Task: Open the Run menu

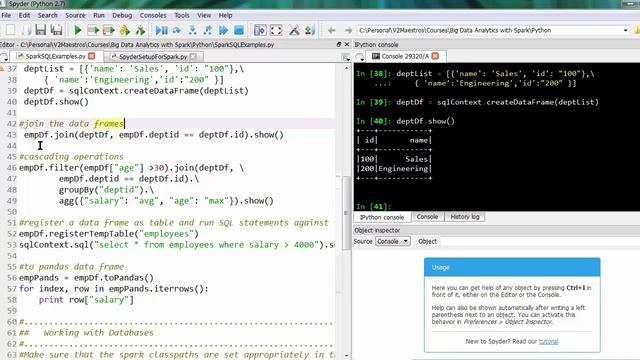Action: coord(99,15)
